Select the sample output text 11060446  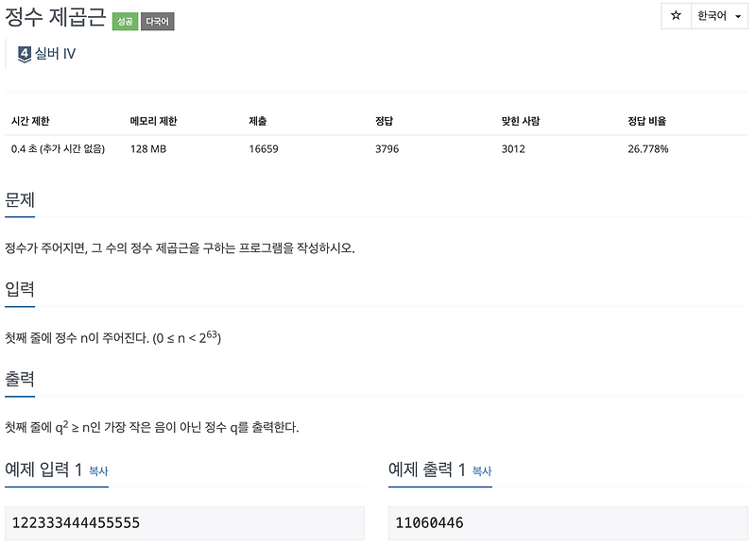click(430, 522)
